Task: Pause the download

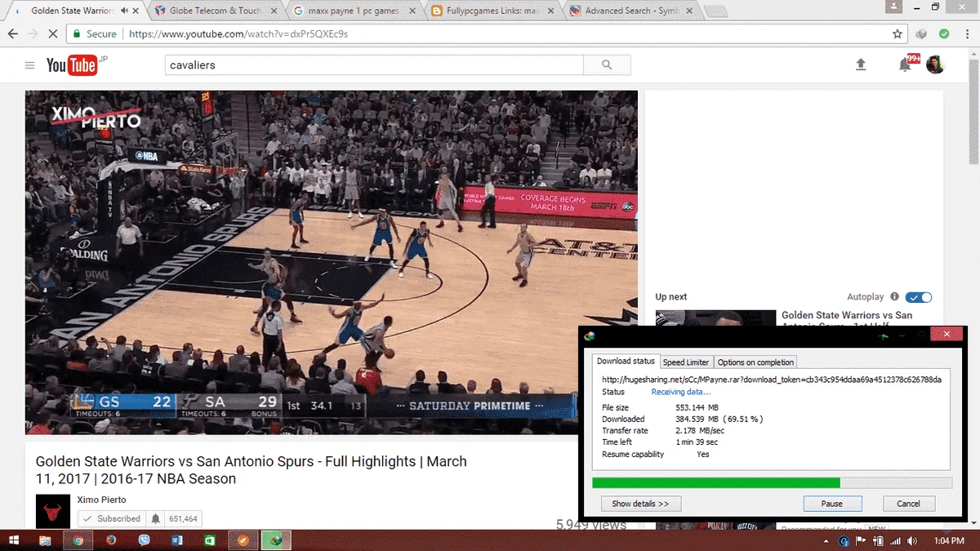Action: 832,504
